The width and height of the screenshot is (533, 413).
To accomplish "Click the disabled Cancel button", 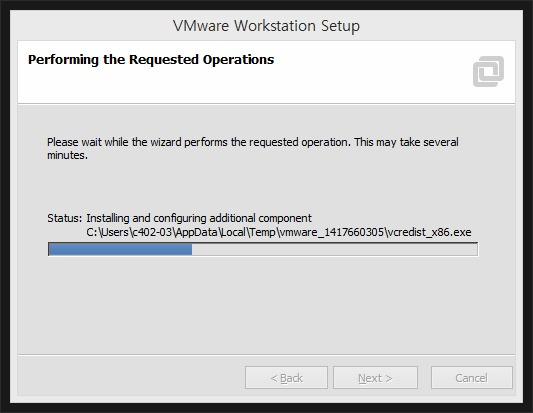I will [x=471, y=378].
